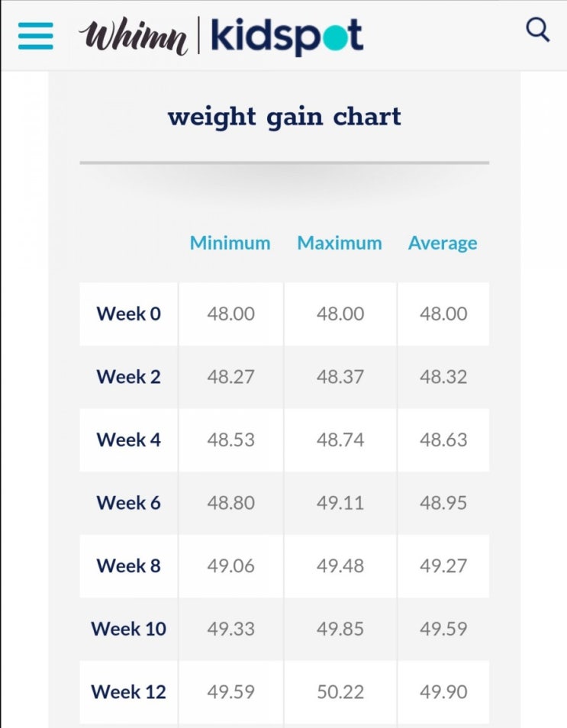Select the Minimum column header
567x728 pixels.
pyautogui.click(x=230, y=243)
